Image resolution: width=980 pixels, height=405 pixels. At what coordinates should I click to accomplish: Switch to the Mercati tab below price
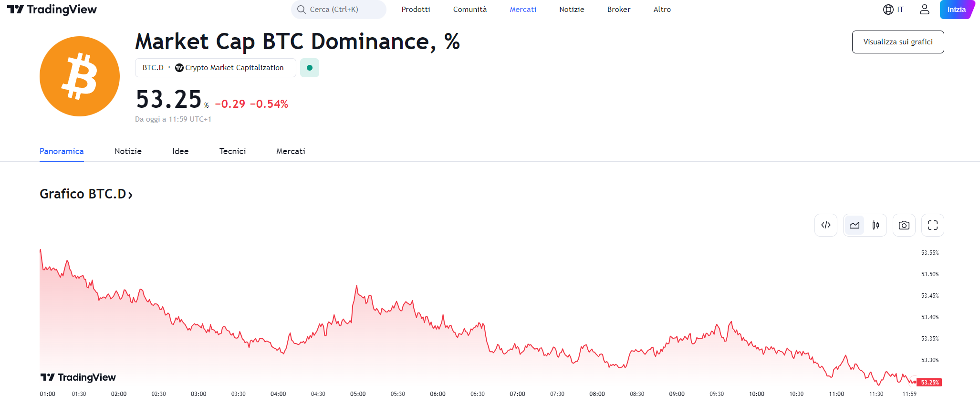(291, 151)
